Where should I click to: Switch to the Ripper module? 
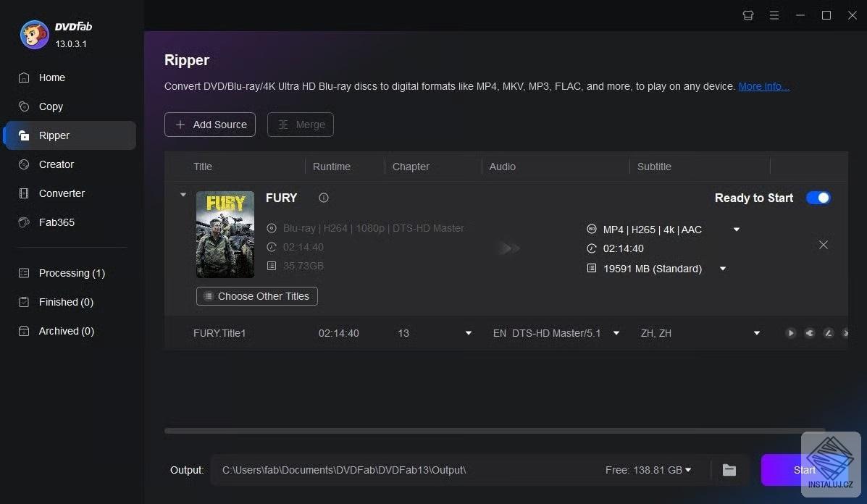pyautogui.click(x=70, y=135)
